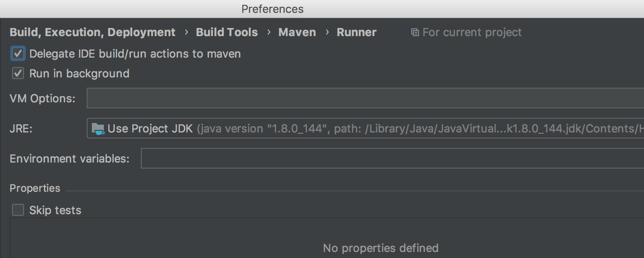Click the copy icon beside For current project

[x=415, y=32]
